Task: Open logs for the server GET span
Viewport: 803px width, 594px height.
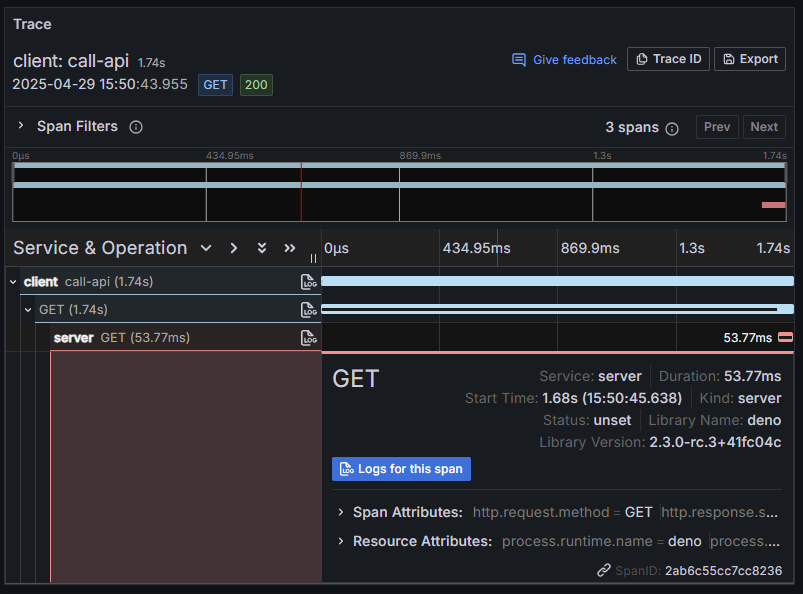Action: [x=310, y=337]
